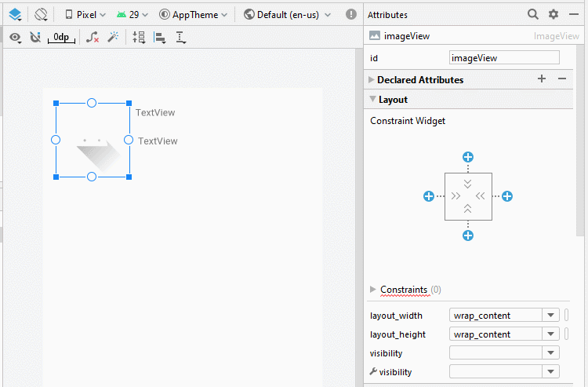588x387 pixels.
Task: Click the warnings and errors indicator
Action: click(351, 14)
